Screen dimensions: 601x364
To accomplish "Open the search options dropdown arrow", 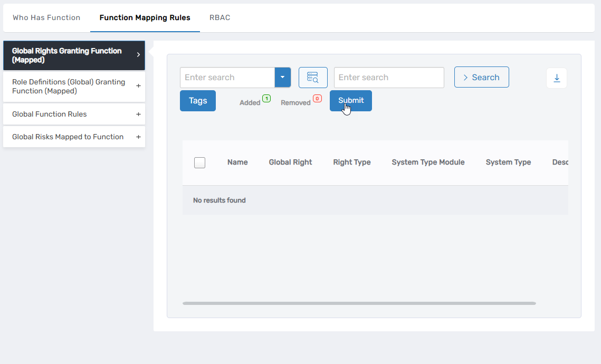I will 282,77.
